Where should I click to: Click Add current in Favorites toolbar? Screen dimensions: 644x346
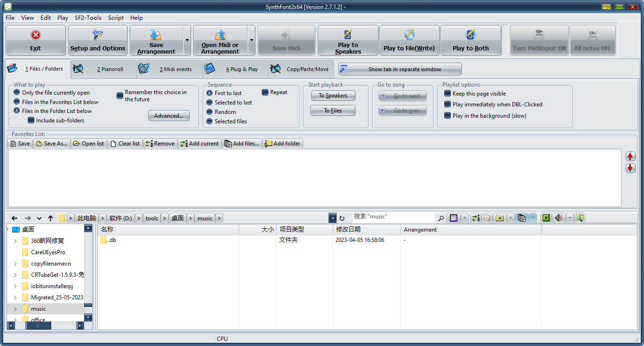point(200,144)
